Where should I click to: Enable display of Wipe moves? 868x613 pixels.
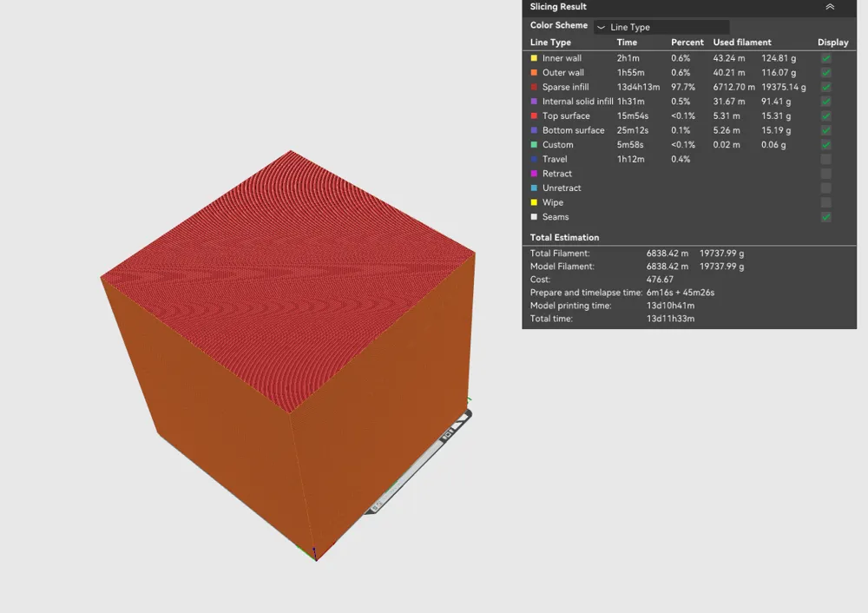coord(825,201)
